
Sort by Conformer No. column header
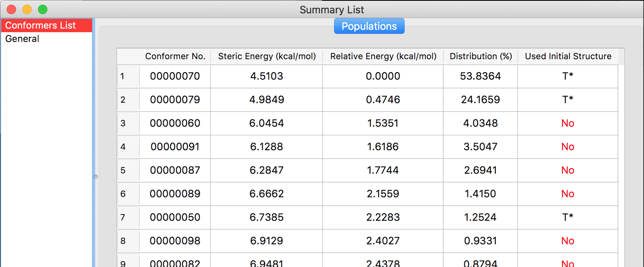pos(175,56)
